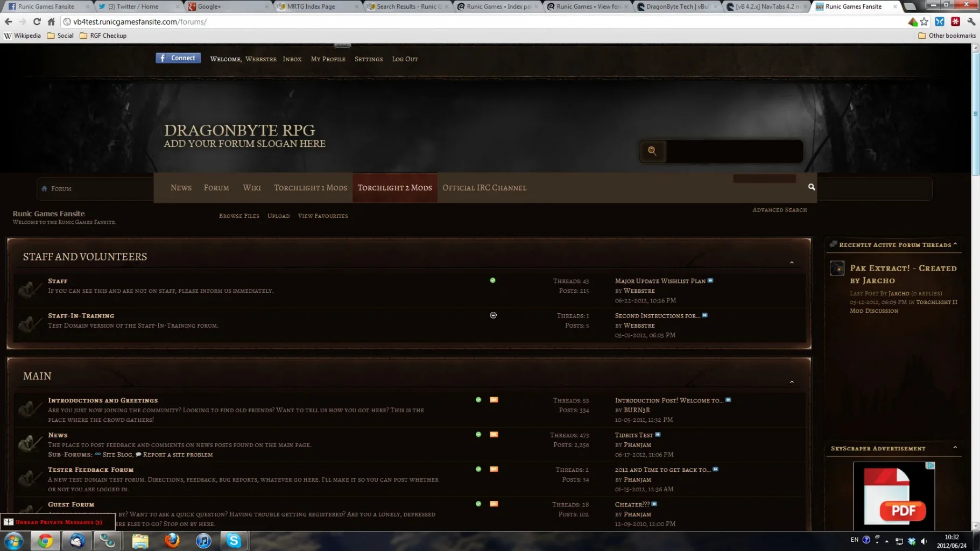
Task: Open Official IRC Channel tab
Action: (x=484, y=188)
